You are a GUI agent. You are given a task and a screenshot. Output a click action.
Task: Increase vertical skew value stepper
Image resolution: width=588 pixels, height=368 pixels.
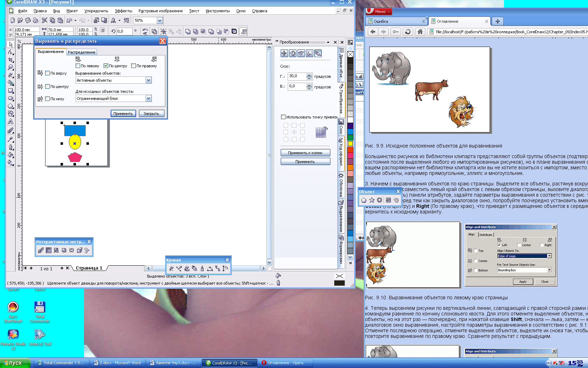tap(309, 84)
